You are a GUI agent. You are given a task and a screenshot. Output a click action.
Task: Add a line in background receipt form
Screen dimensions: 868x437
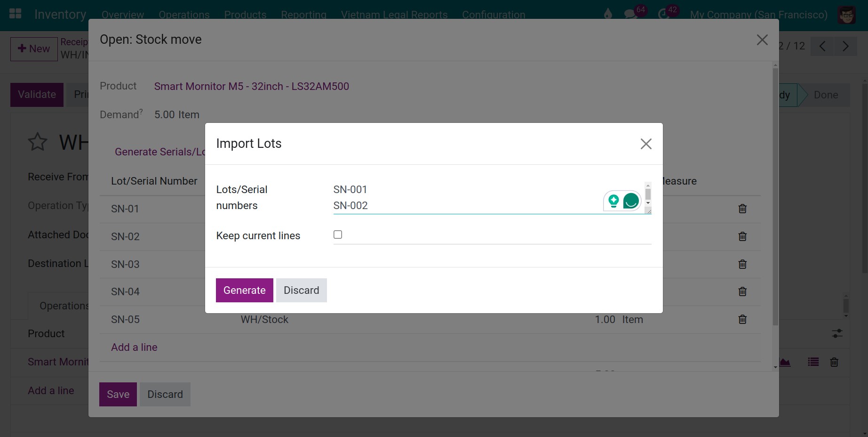tap(51, 390)
